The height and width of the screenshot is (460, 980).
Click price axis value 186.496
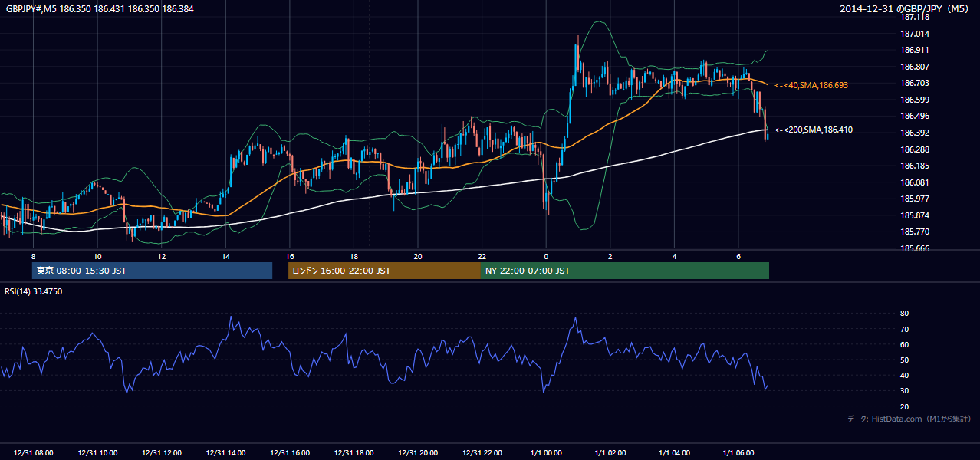click(x=915, y=117)
